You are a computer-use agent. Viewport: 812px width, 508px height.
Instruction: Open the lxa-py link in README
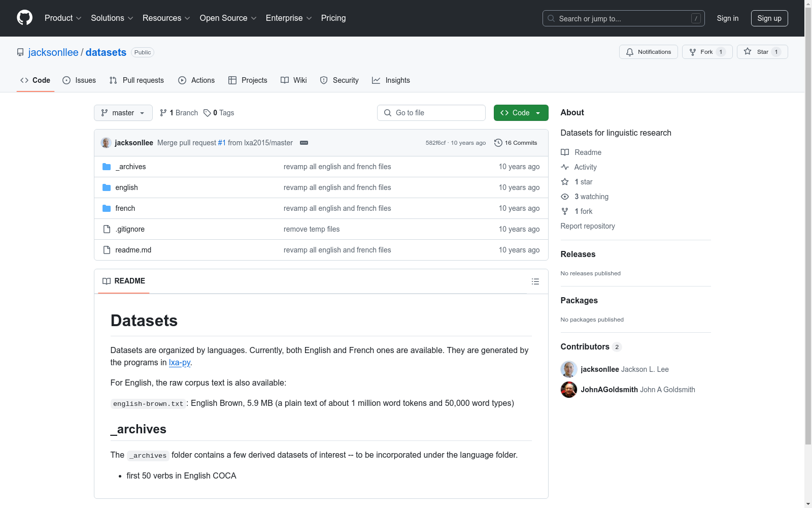point(180,362)
